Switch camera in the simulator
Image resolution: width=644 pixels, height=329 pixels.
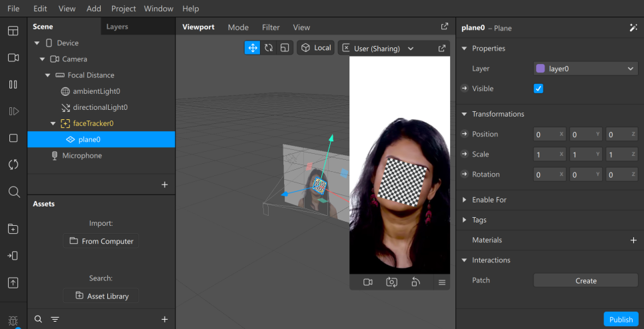tap(392, 282)
